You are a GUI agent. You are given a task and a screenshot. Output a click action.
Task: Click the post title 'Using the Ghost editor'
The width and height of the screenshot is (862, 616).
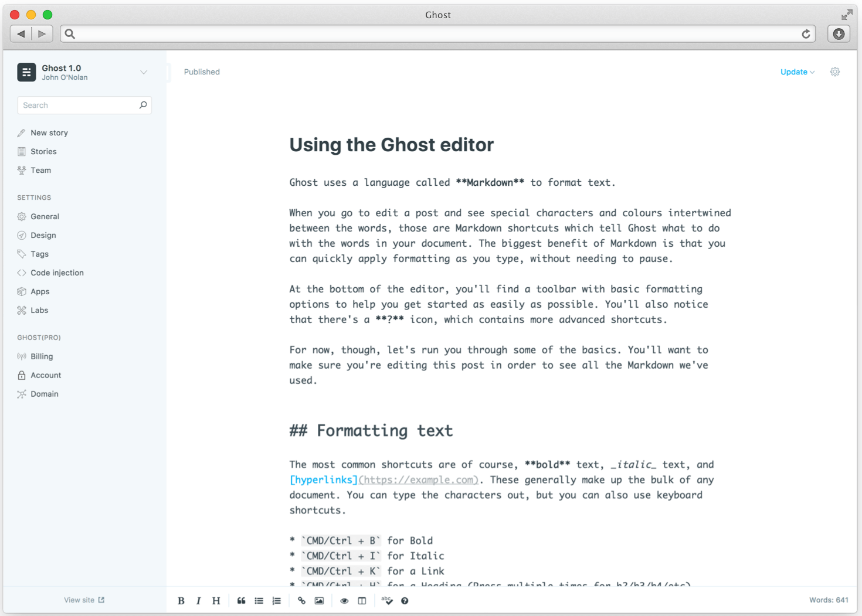[x=392, y=145]
